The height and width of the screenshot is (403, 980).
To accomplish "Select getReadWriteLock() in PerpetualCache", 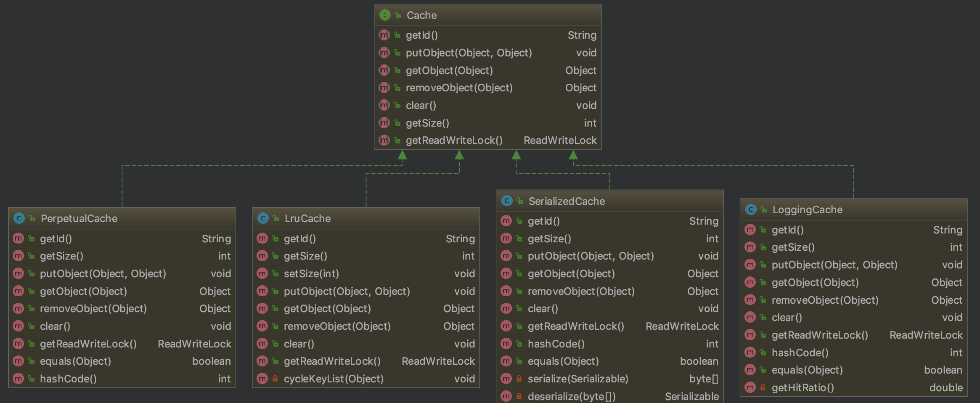I will click(88, 344).
